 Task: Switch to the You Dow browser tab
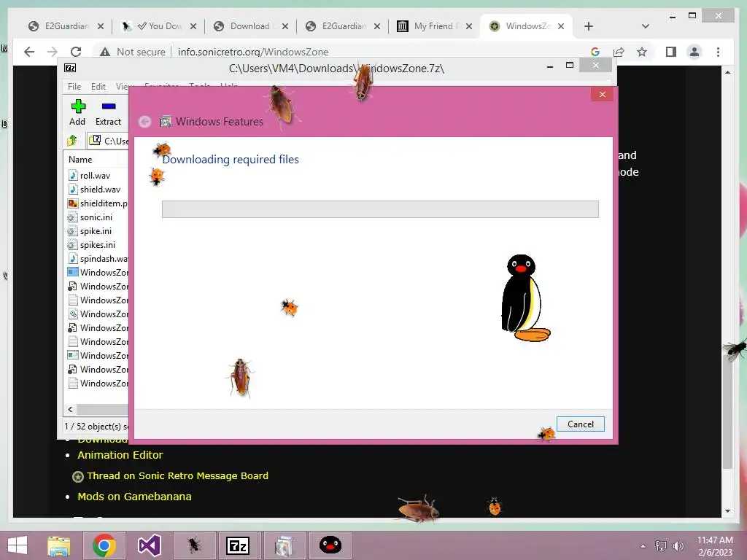pos(160,26)
